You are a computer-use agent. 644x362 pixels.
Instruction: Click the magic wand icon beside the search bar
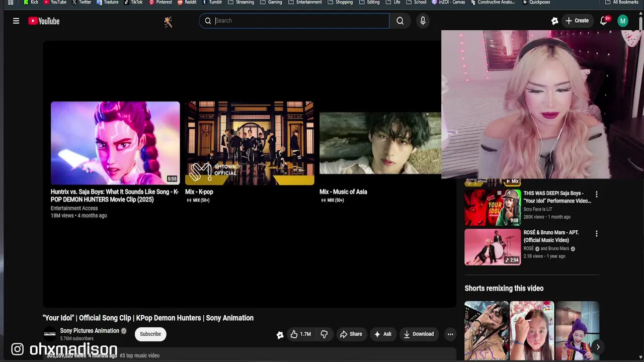coord(168,22)
